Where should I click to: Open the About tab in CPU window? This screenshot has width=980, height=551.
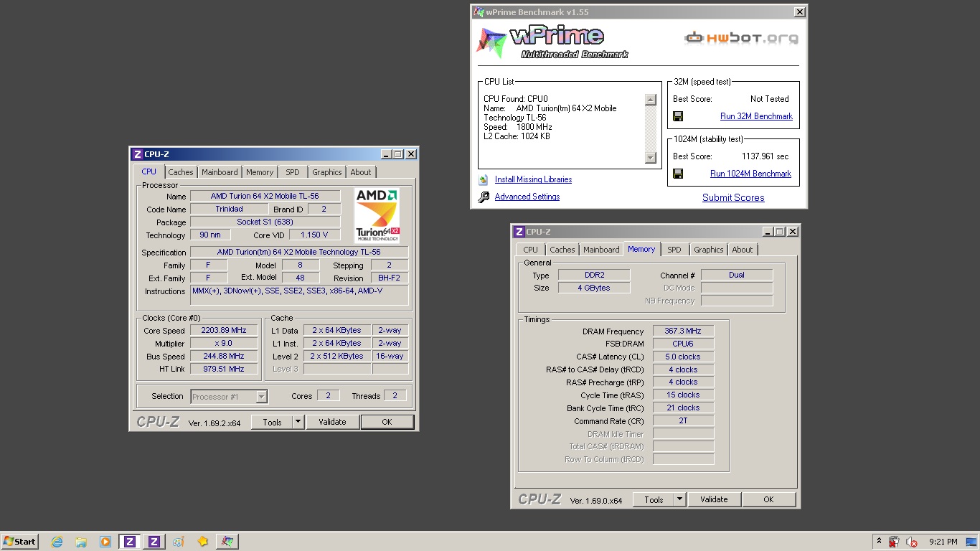361,172
